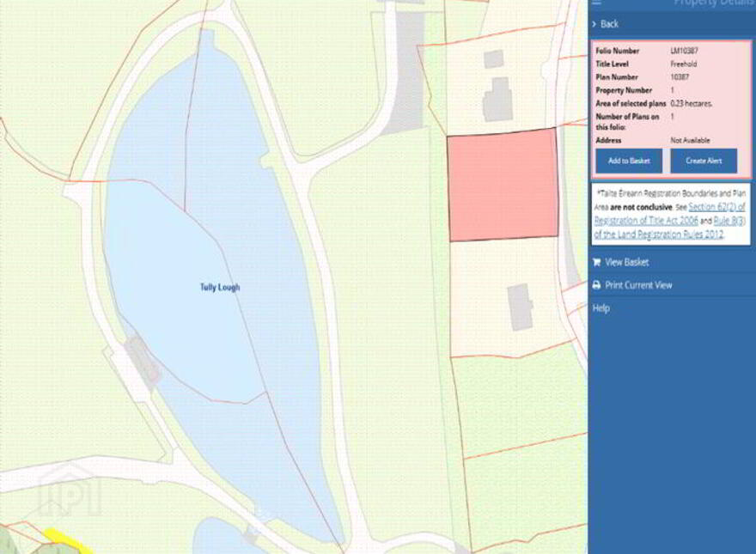Viewport: 756px width, 554px height.
Task: Click the printer icon
Action: coord(596,285)
